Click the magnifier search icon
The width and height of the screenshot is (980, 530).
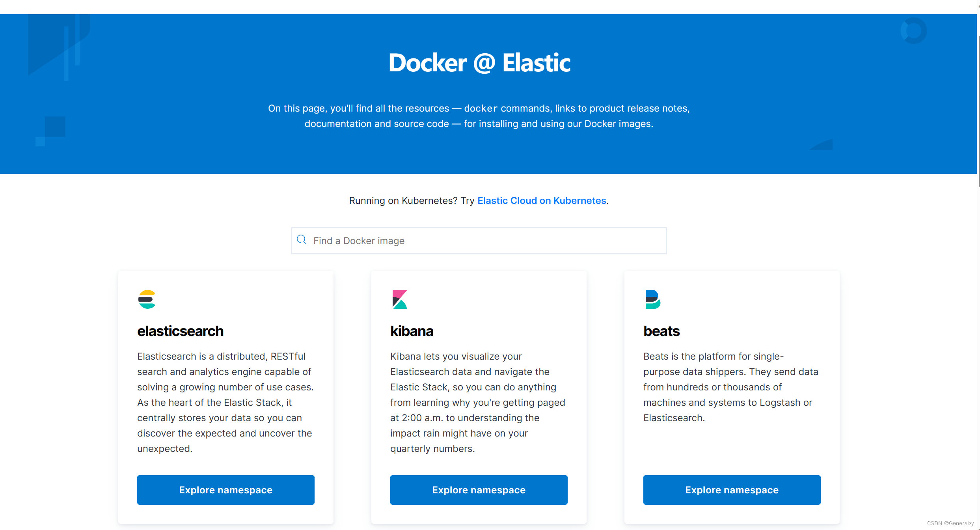pyautogui.click(x=302, y=240)
